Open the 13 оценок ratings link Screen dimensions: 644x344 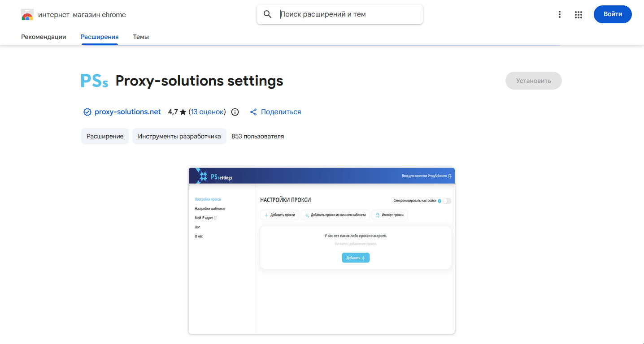coord(207,112)
